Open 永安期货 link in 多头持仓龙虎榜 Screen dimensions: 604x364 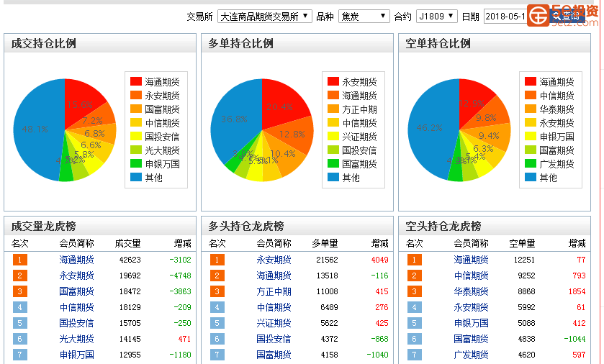pyautogui.click(x=274, y=260)
